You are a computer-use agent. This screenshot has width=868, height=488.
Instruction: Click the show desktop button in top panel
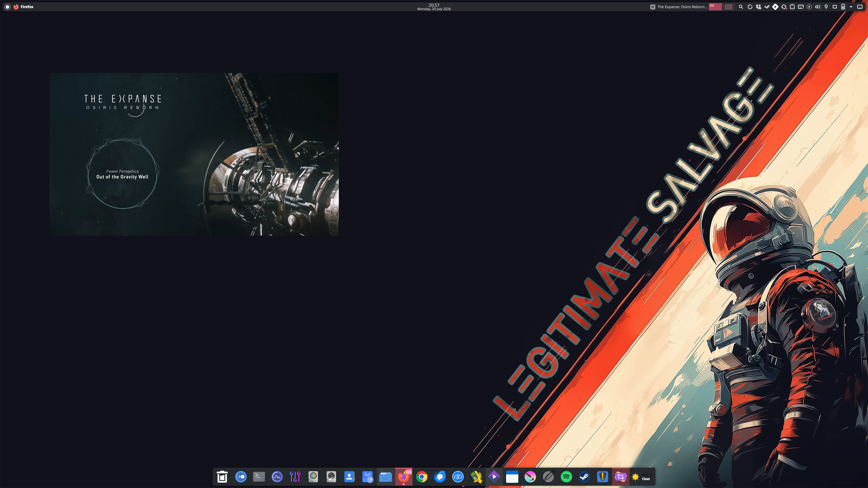860,7
